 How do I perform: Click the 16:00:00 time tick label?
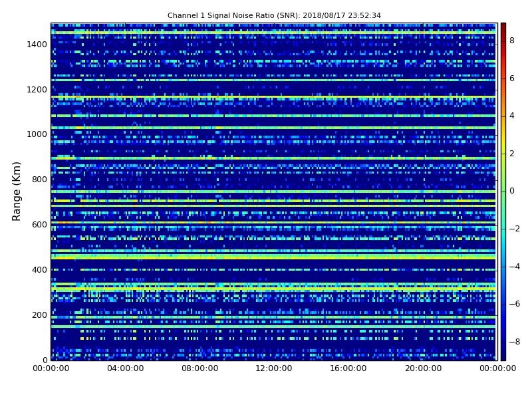point(348,368)
